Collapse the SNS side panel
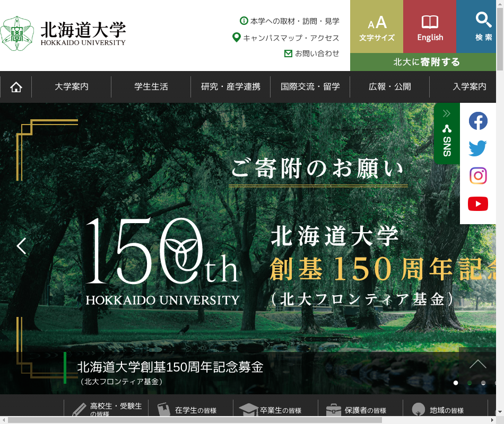 coord(447,134)
